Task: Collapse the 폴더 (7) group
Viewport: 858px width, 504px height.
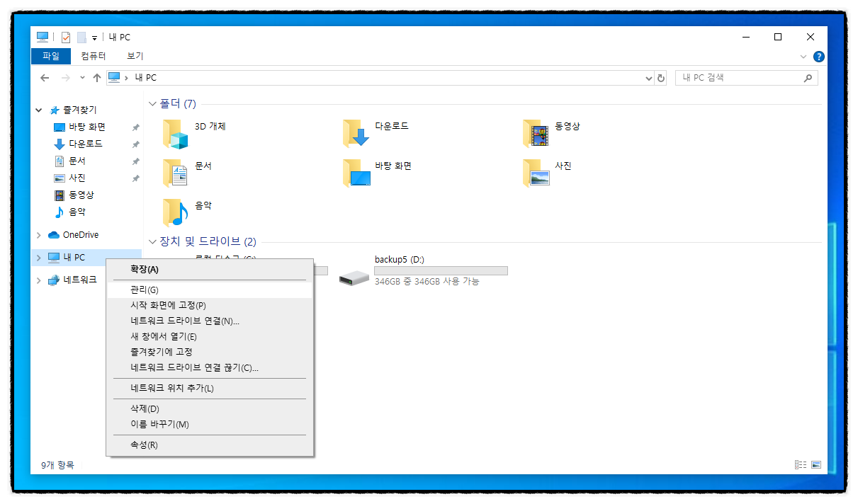Action: click(x=152, y=104)
